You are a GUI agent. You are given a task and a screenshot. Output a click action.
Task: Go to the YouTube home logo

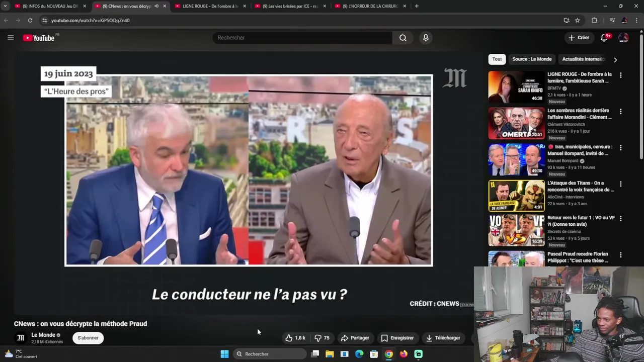[39, 38]
